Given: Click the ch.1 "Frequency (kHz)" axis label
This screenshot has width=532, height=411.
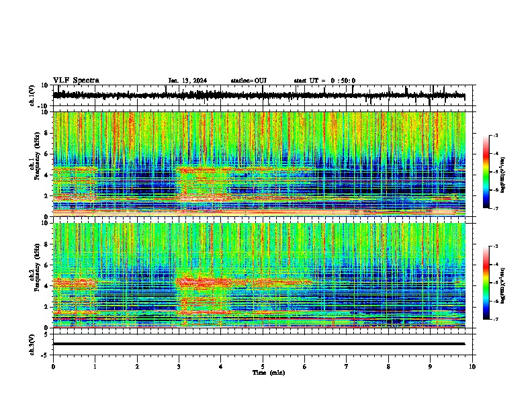Looking at the screenshot, I should (x=38, y=156).
